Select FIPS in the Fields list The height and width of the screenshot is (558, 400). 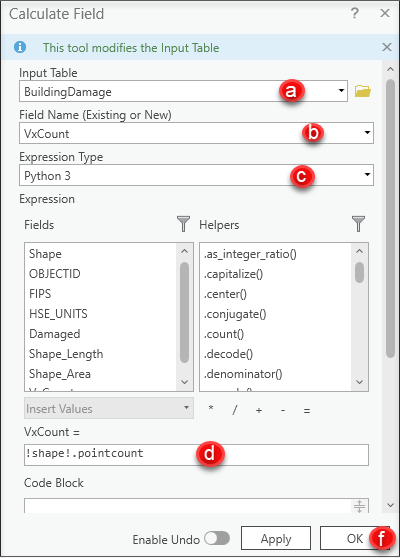[40, 294]
